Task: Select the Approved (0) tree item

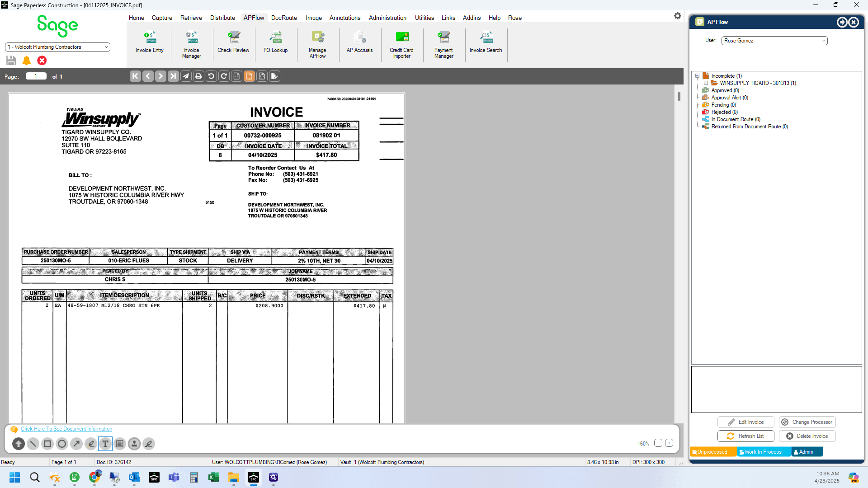Action: point(725,90)
